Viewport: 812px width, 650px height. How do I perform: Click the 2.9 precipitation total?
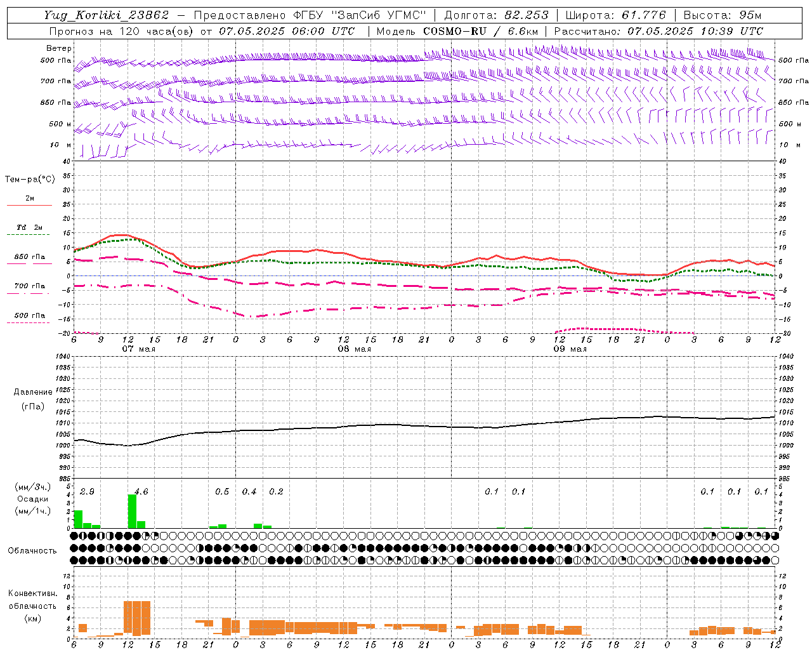click(x=87, y=492)
